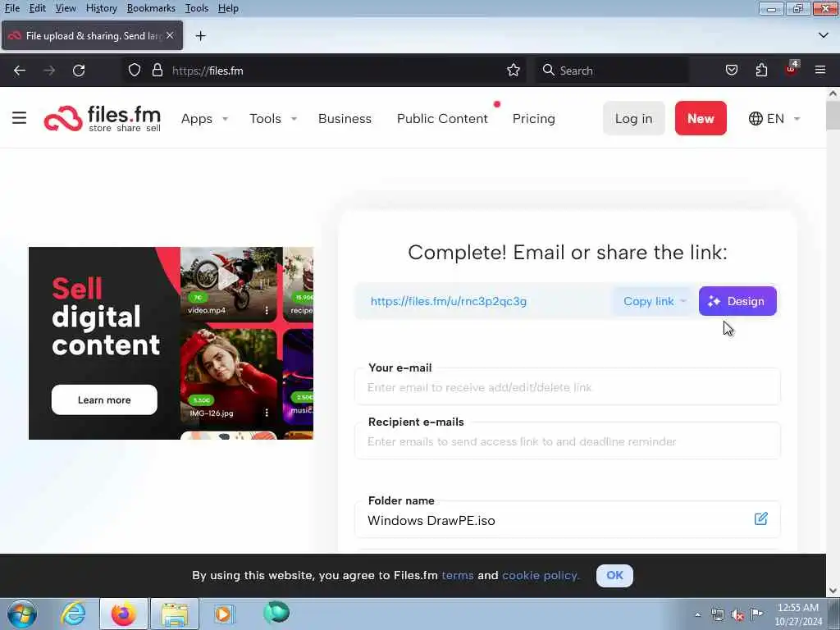
Task: Open the History menu
Action: 101,8
